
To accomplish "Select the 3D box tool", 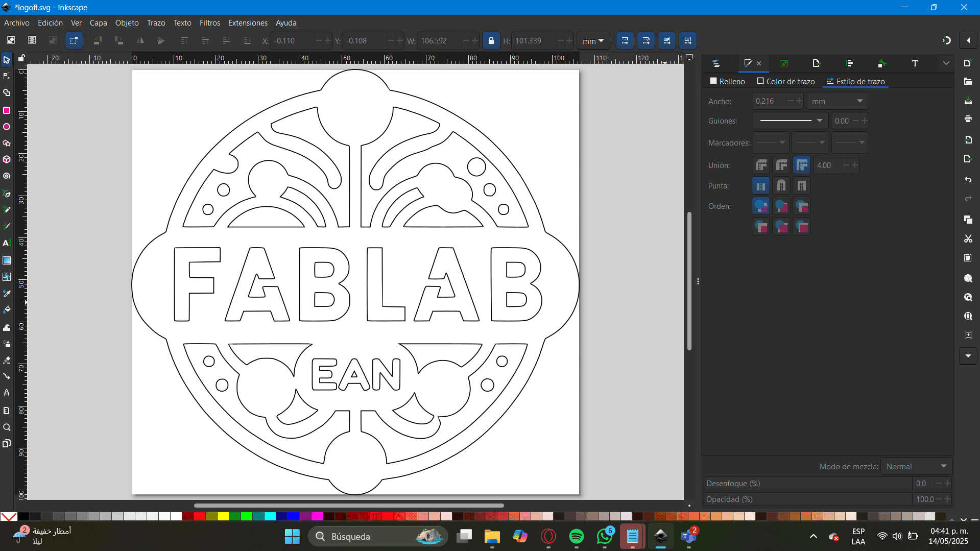I will [x=7, y=160].
